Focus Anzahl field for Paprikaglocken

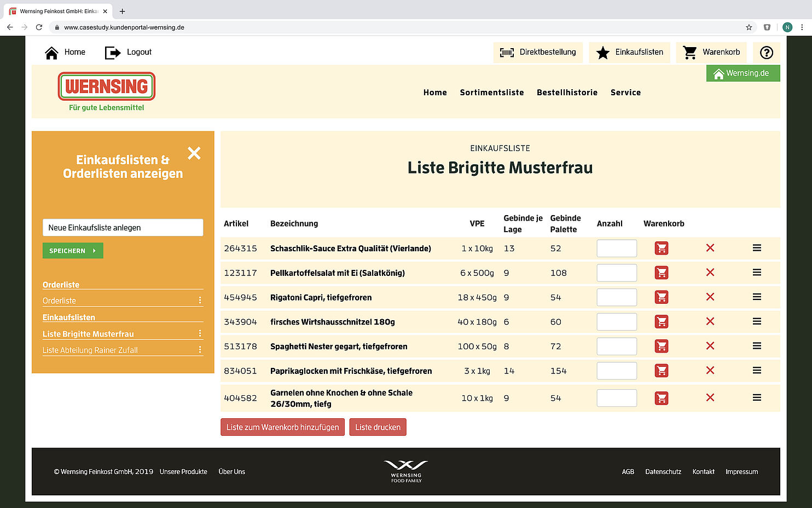617,371
